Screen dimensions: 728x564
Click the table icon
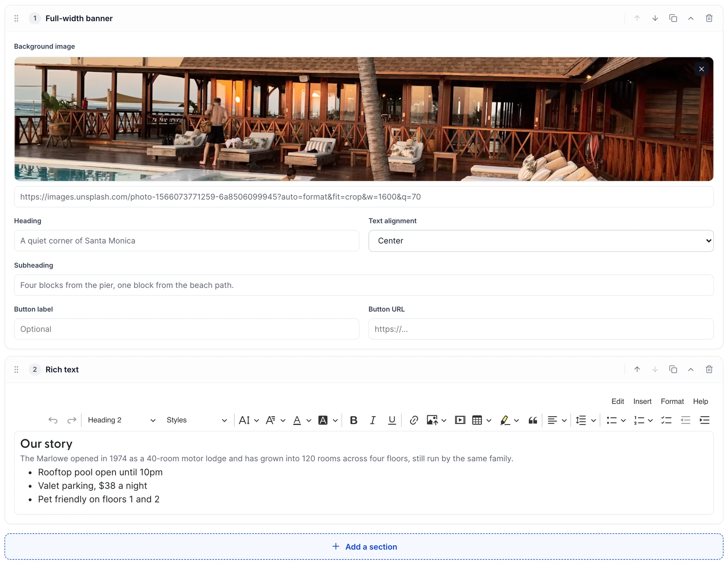click(x=477, y=420)
